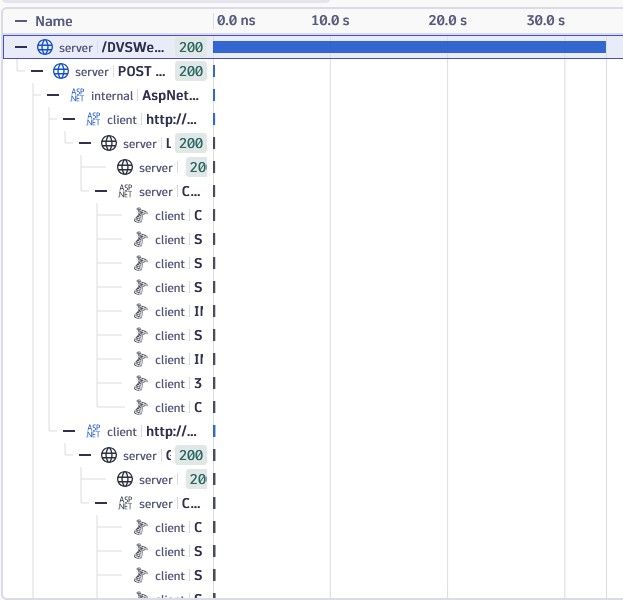623x600 pixels.
Task: Click the database icon on the client 3 row
Action: [140, 383]
